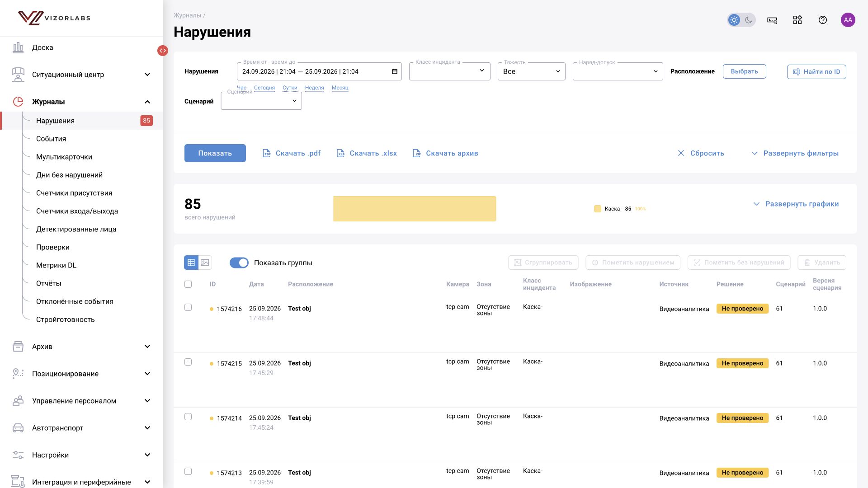Open the Наряд-допуск dropdown

(x=618, y=71)
